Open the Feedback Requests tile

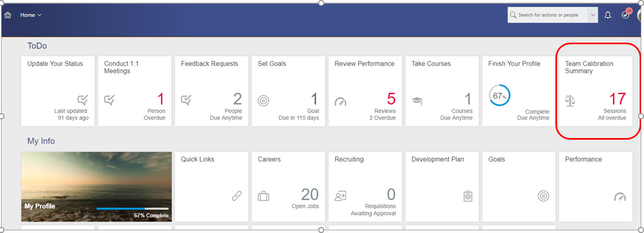212,91
